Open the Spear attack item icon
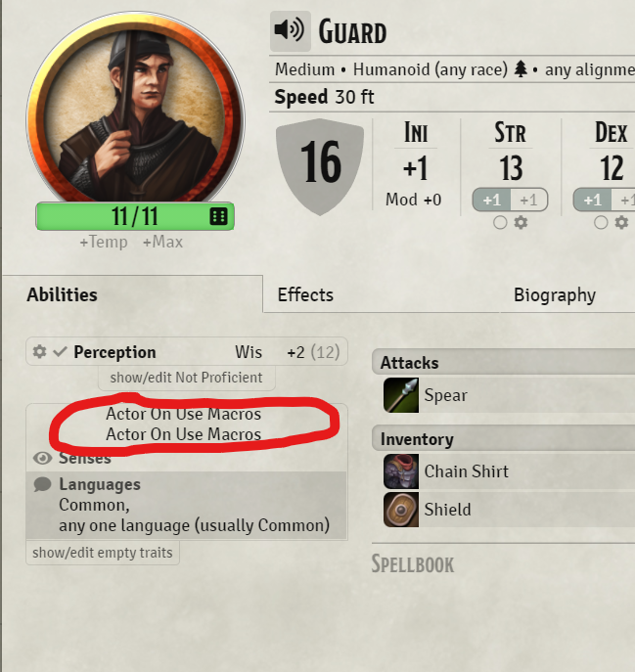 401,395
